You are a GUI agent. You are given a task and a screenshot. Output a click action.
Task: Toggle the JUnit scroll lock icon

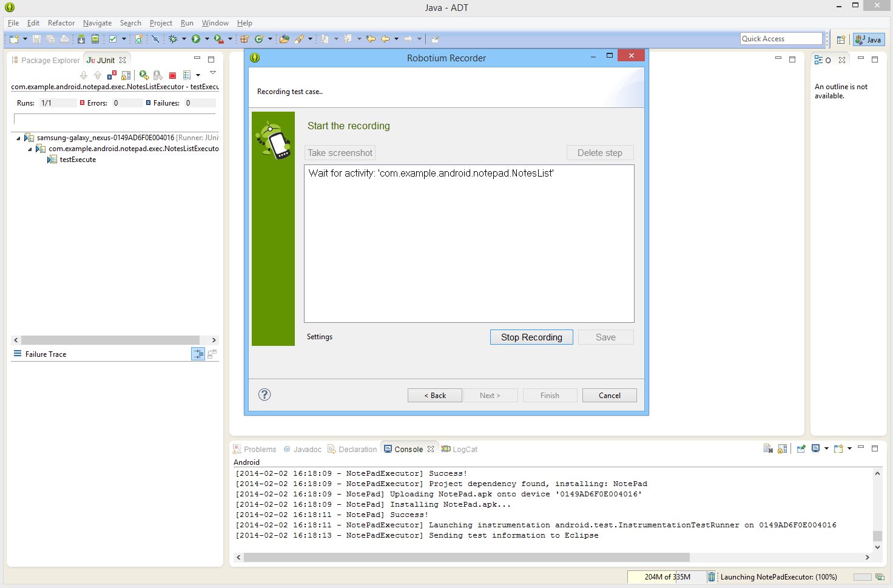coord(126,75)
